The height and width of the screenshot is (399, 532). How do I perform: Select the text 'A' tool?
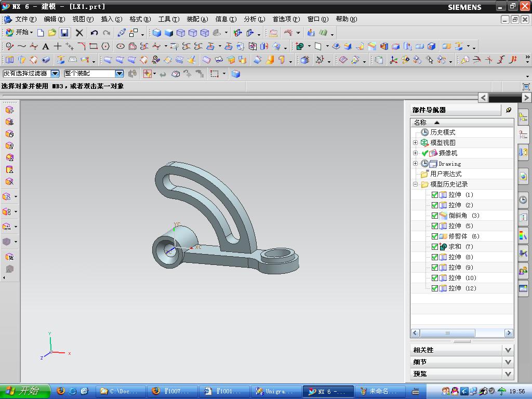46,46
